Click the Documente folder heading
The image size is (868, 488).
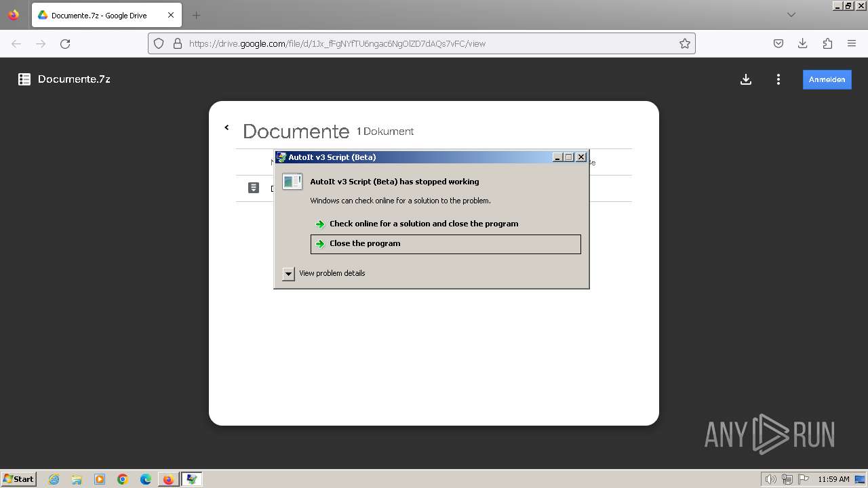[x=296, y=131]
